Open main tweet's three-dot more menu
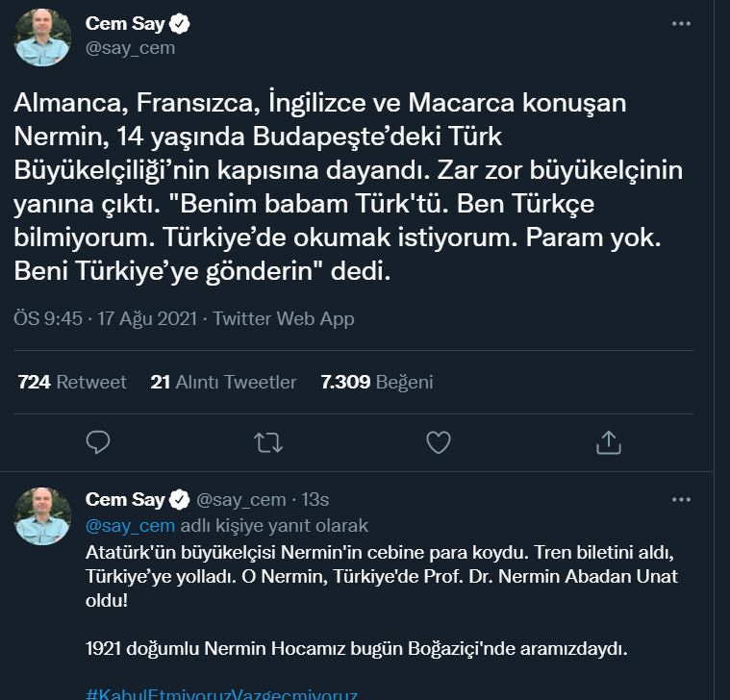The height and width of the screenshot is (700, 730). [681, 24]
